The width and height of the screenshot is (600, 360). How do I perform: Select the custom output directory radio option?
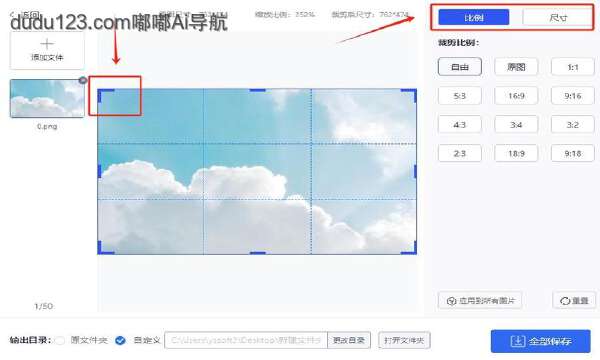pos(120,340)
